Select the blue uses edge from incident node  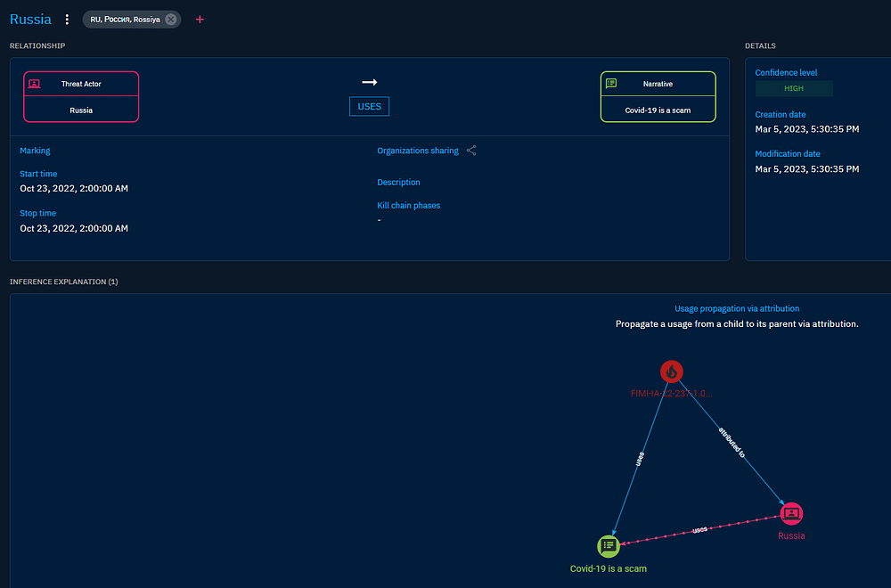point(640,460)
